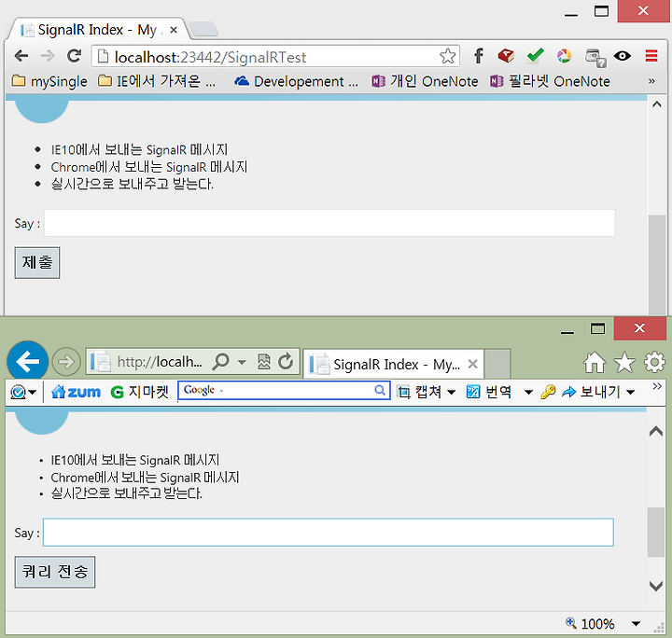Click the Chrome page scrollbar thumb
This screenshot has height=638, width=672.
(656, 265)
